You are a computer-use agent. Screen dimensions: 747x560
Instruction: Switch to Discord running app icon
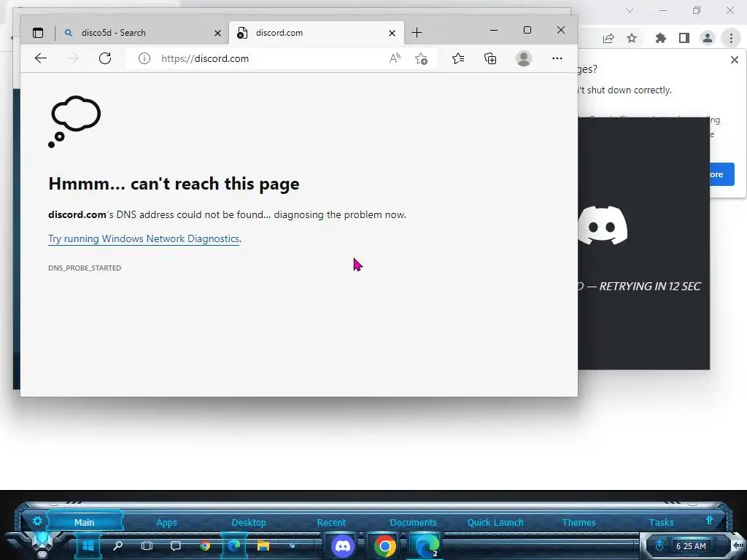(343, 545)
